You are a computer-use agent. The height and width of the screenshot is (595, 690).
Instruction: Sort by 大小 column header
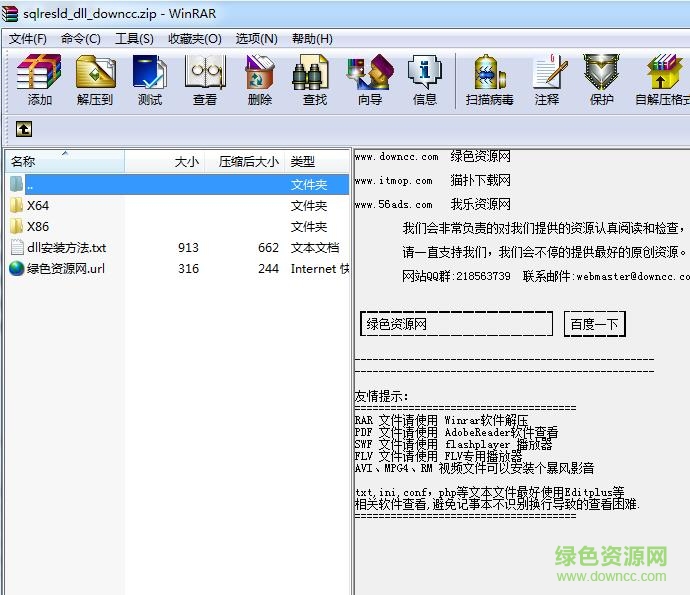[165, 162]
